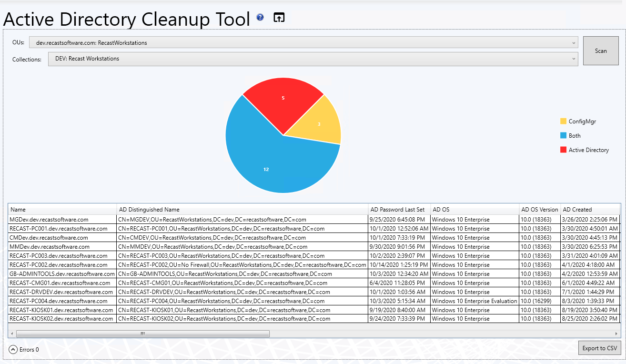The image size is (626, 364).
Task: Select the GB-ADMINTOOLS.dev.recastsoftware.com name cell
Action: [62, 274]
